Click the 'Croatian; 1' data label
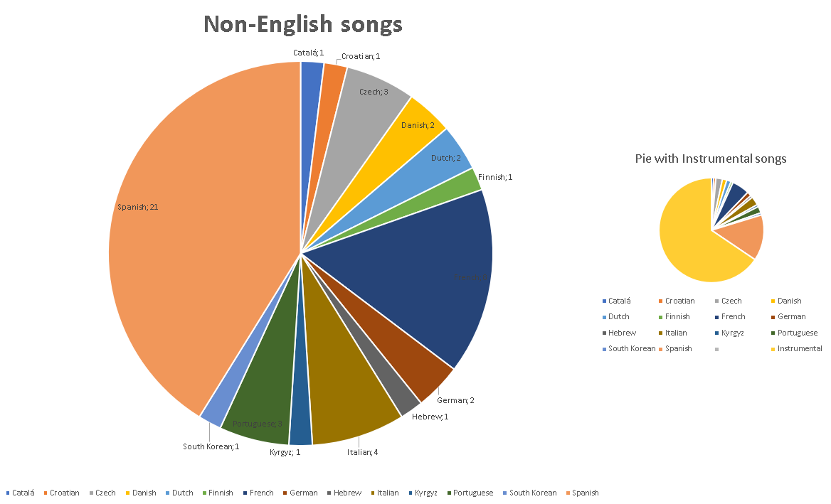This screenshot has width=831, height=504. [x=361, y=56]
